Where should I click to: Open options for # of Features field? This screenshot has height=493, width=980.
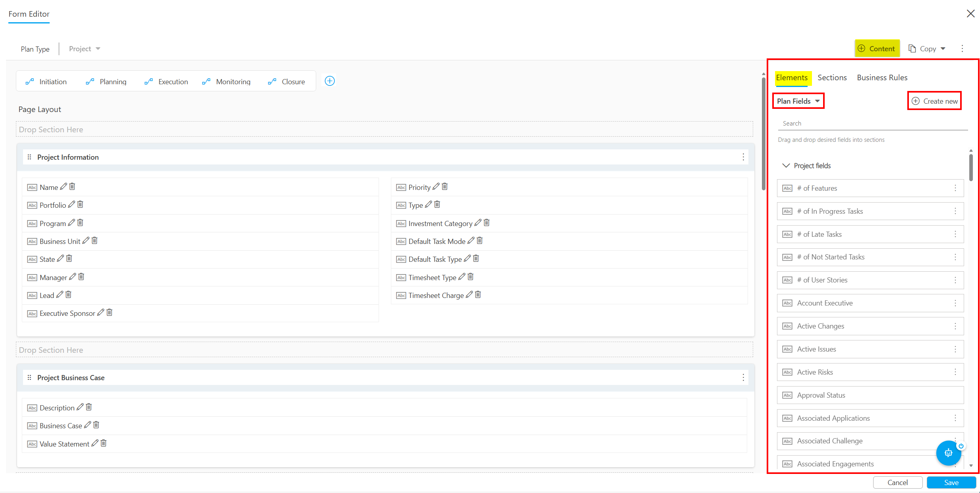click(x=955, y=188)
